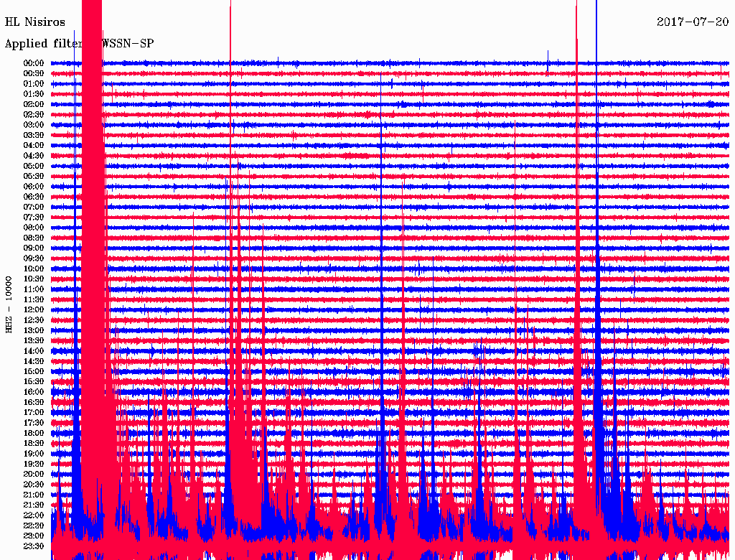Select the 11:30 time label
The height and width of the screenshot is (560, 735).
click(34, 299)
